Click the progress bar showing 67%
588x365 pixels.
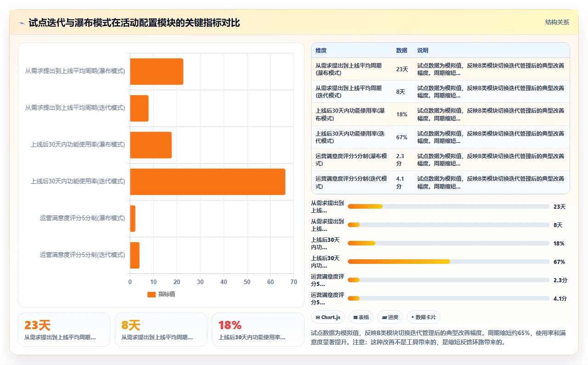(x=449, y=262)
